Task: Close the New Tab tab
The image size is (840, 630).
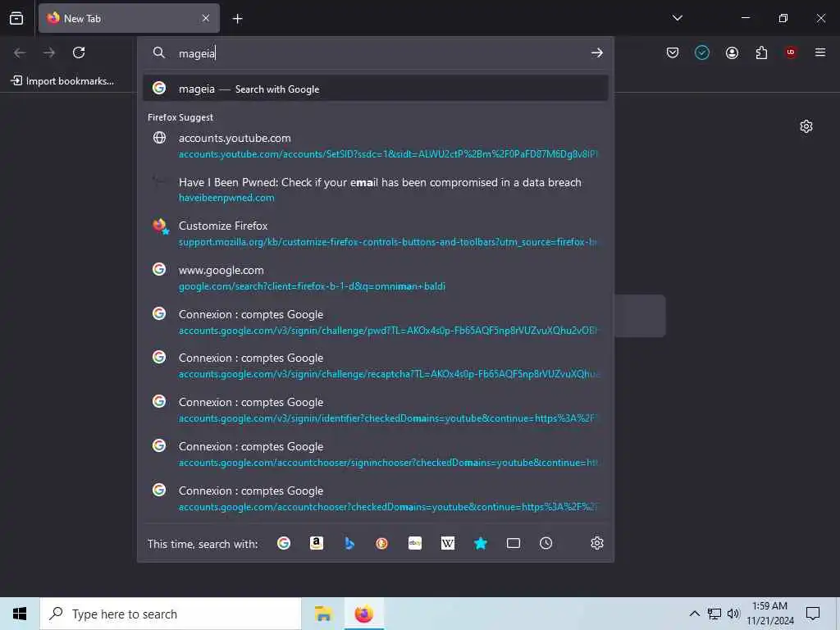Action: 206,18
